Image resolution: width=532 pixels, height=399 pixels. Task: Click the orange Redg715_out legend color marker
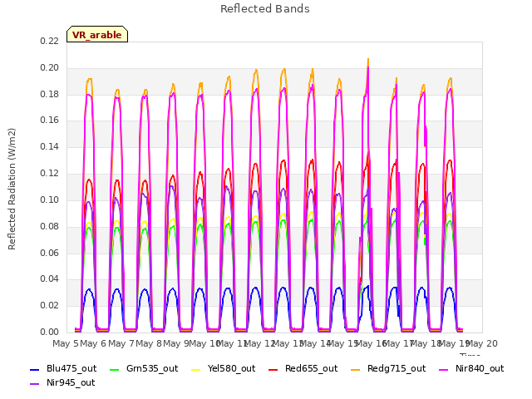356,369
